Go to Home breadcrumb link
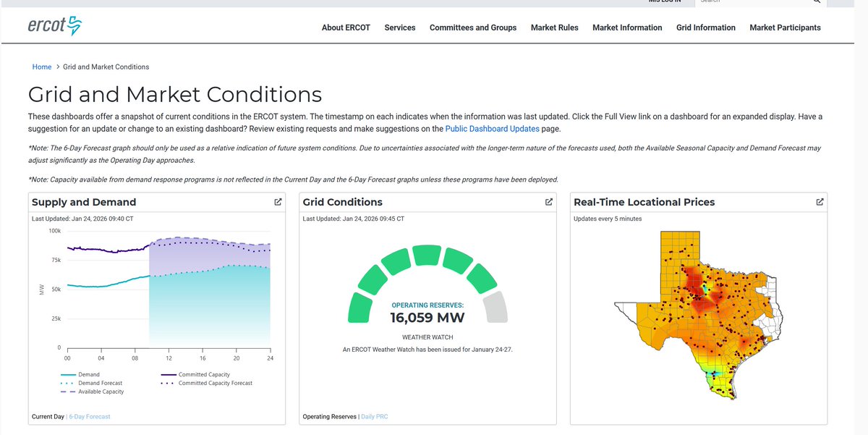868x435 pixels. 42,67
